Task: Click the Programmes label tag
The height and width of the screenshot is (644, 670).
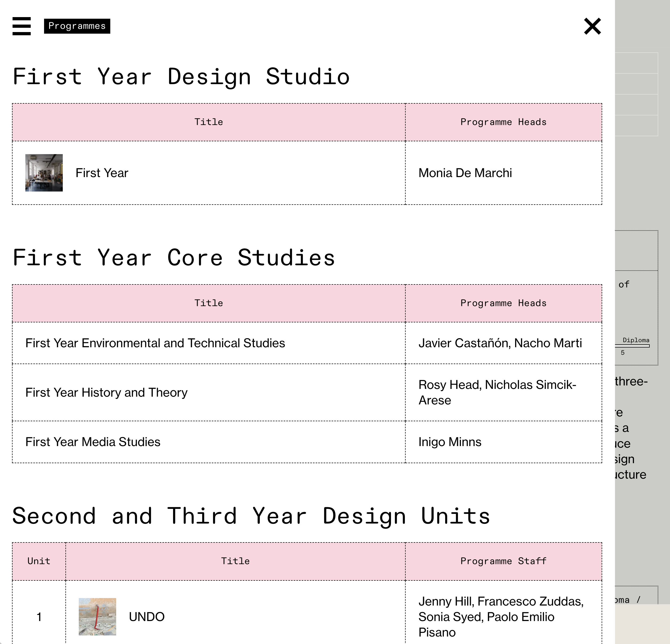Action: [x=77, y=26]
